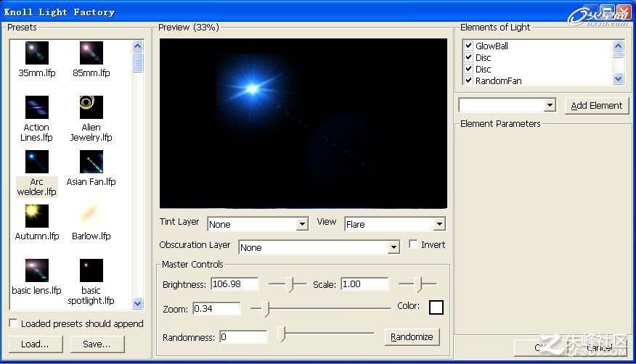Image resolution: width=636 pixels, height=364 pixels.
Task: Click the Save... button
Action: point(97,344)
